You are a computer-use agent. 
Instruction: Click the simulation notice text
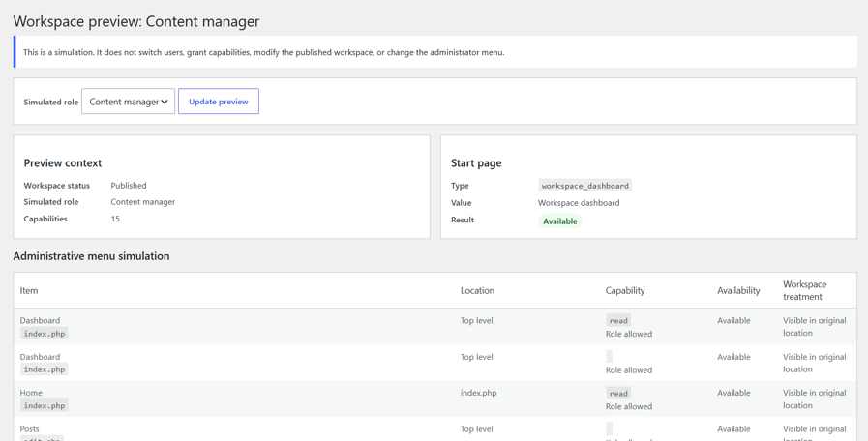pyautogui.click(x=264, y=52)
